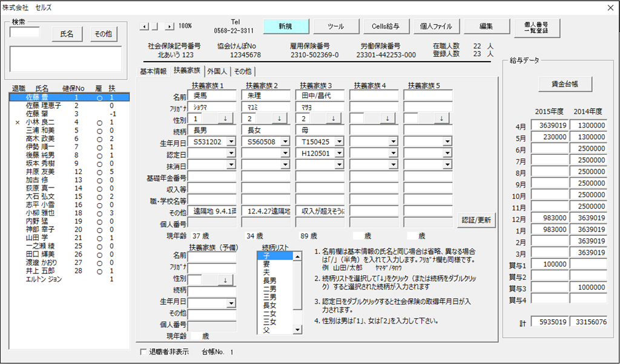Open the 抹消日 dropdown for 扶養家族2
The image size is (620, 364).
pyautogui.click(x=285, y=166)
